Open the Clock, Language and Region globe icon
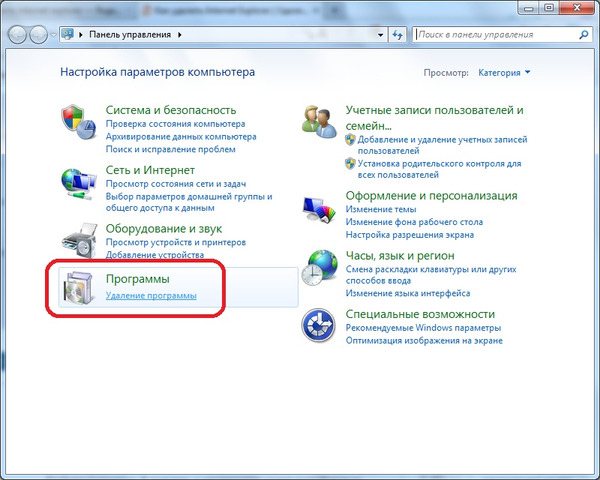 [319, 268]
